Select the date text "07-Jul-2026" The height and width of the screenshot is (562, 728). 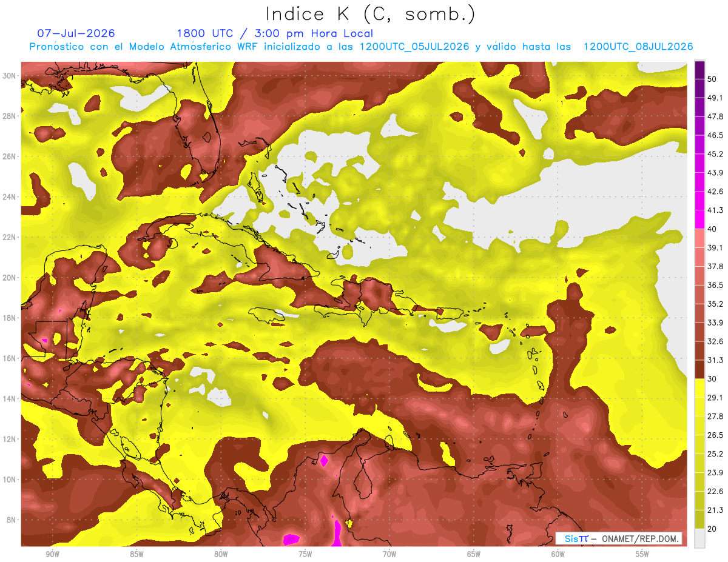point(76,33)
